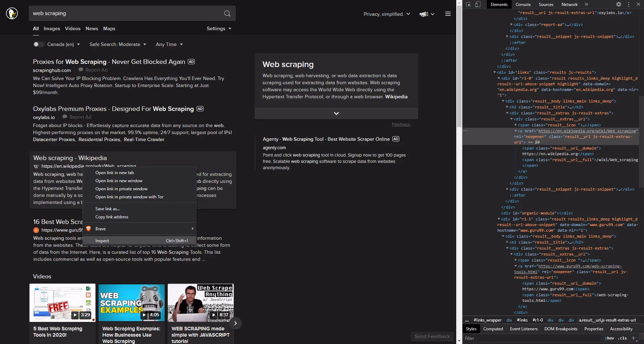The image size is (644, 344).
Task: Switch to the Images search tab
Action: pos(52,28)
